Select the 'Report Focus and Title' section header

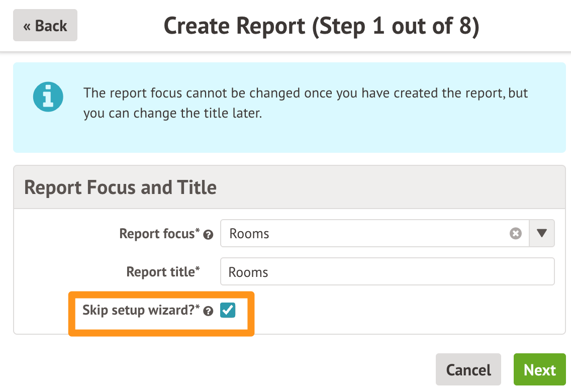[x=121, y=187]
